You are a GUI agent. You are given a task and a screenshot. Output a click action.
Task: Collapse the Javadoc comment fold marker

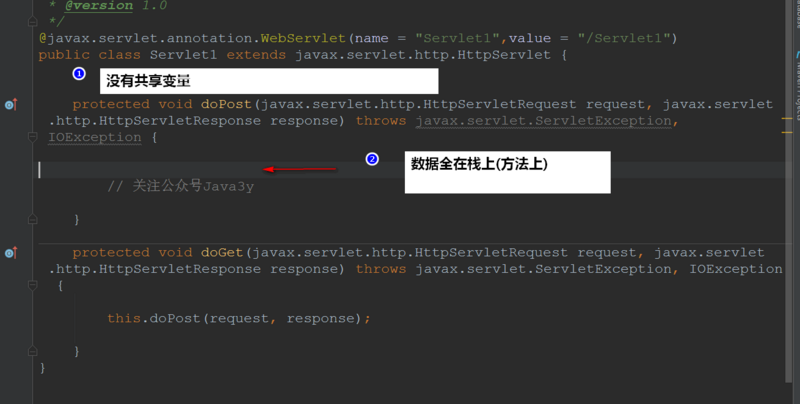(x=33, y=21)
